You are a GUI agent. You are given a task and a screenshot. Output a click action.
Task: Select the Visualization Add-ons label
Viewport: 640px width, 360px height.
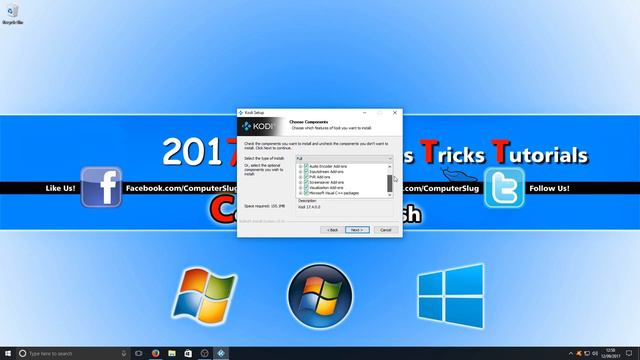(326, 188)
